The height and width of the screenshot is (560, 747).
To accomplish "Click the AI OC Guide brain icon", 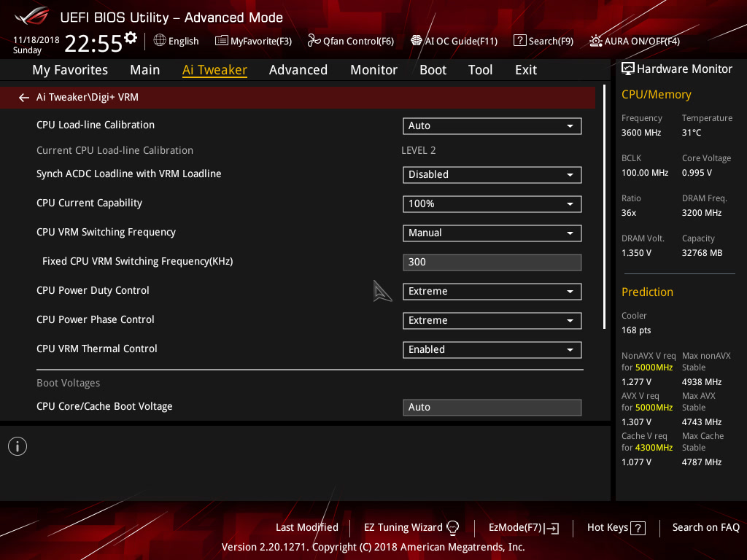I will tap(416, 41).
